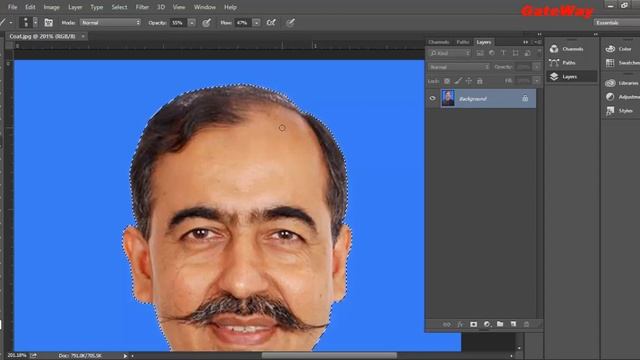
Task: Open the Filter menu
Action: (x=142, y=7)
